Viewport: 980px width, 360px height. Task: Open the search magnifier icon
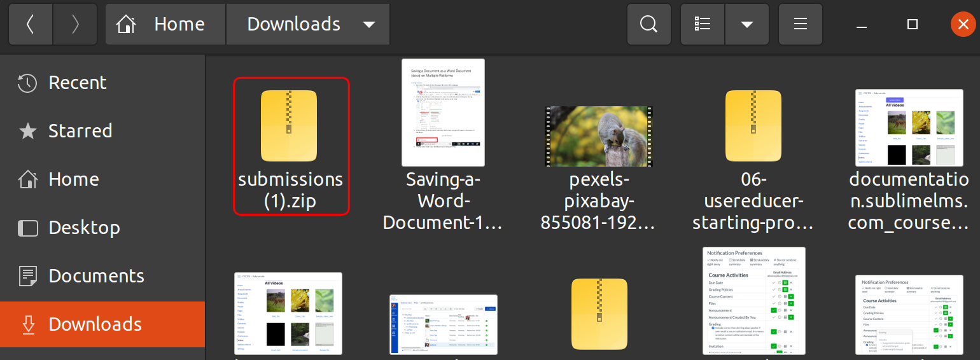[x=648, y=24]
